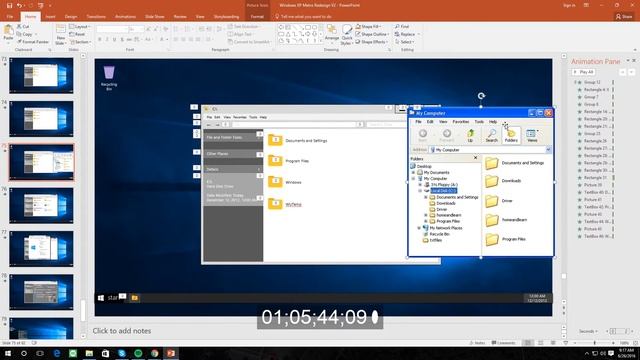The height and width of the screenshot is (360, 640).
Task: Click the Start logo on the slide taskbar
Action: coord(101,298)
